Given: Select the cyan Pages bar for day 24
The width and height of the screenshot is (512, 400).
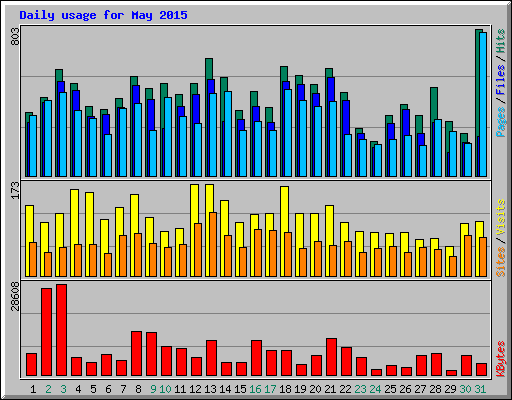Looking at the screenshot, I should click(378, 160).
